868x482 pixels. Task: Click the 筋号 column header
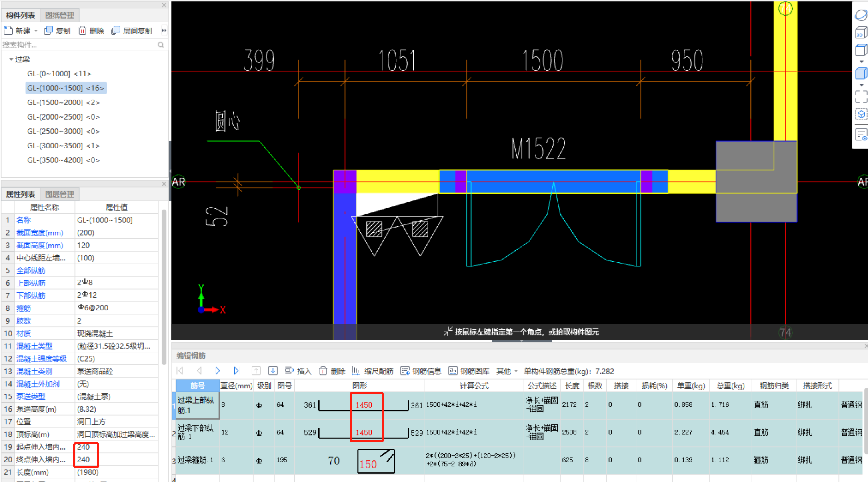198,386
